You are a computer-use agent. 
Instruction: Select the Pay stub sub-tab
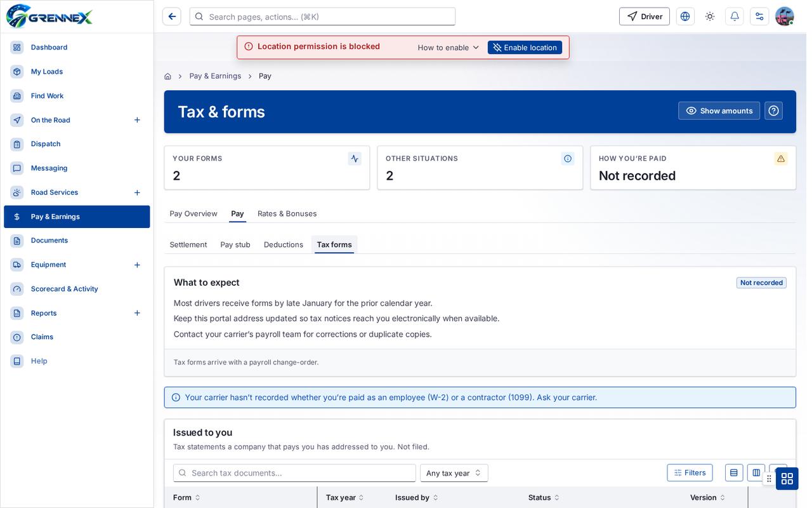[235, 245]
